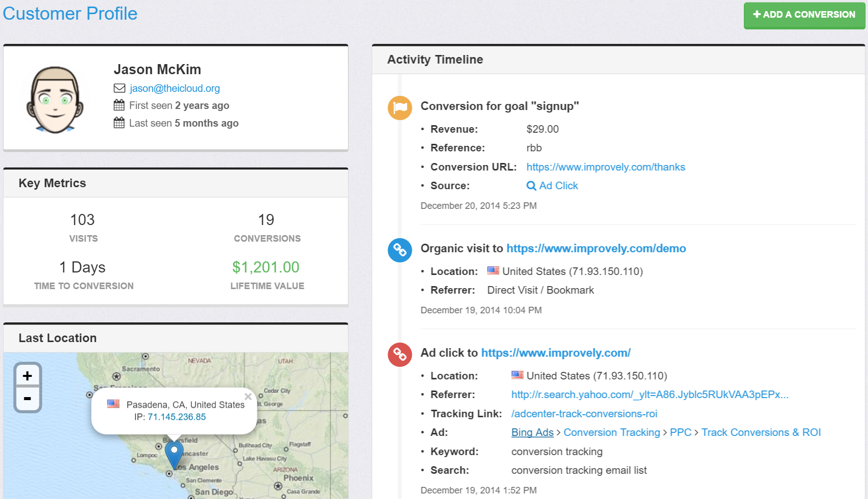Click the December 19, 2014 10:04 PM timestamp
The image size is (868, 499).
click(481, 310)
